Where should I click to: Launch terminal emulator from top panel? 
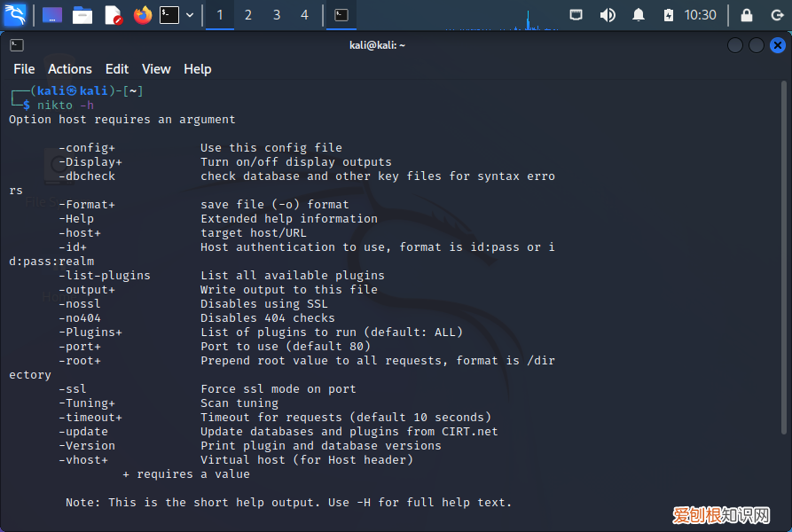(x=169, y=15)
